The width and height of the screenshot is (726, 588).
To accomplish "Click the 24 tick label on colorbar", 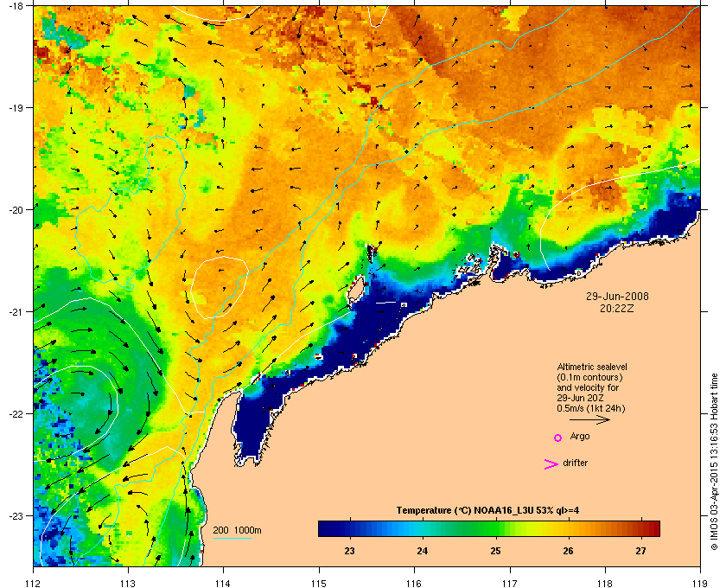I will tap(423, 551).
